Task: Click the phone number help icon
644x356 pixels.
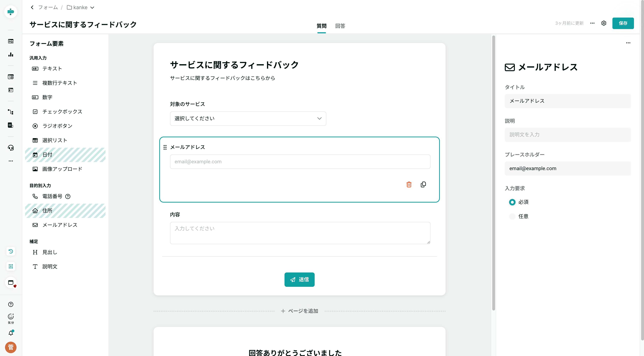Action: [68, 196]
